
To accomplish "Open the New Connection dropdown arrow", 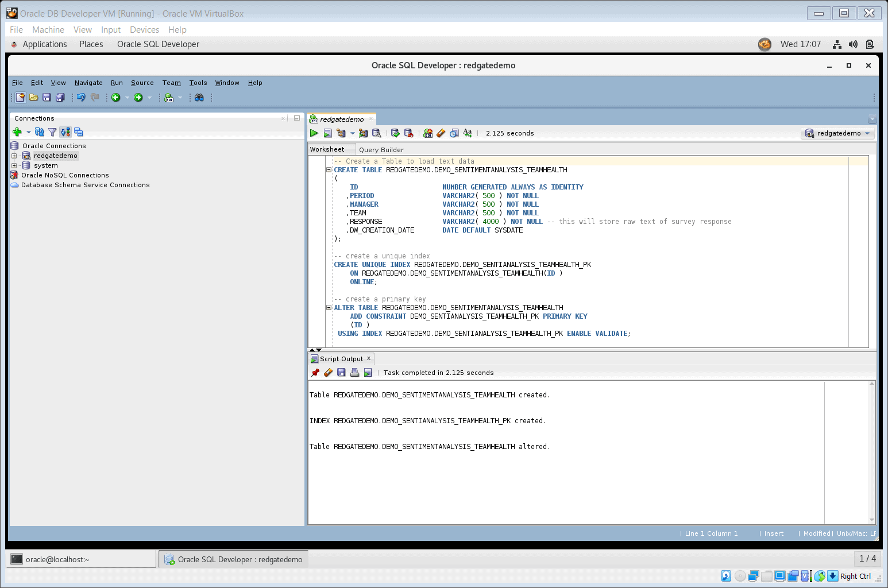I will click(29, 132).
